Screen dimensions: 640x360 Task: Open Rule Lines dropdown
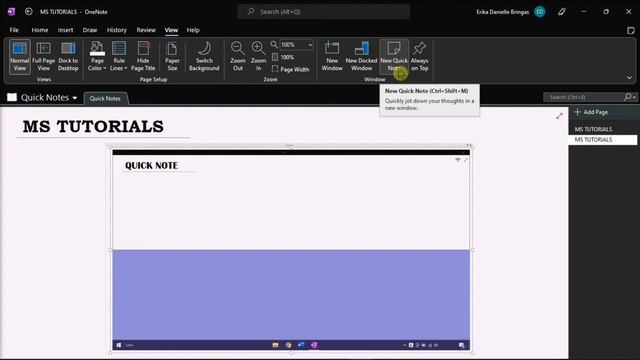[119, 56]
